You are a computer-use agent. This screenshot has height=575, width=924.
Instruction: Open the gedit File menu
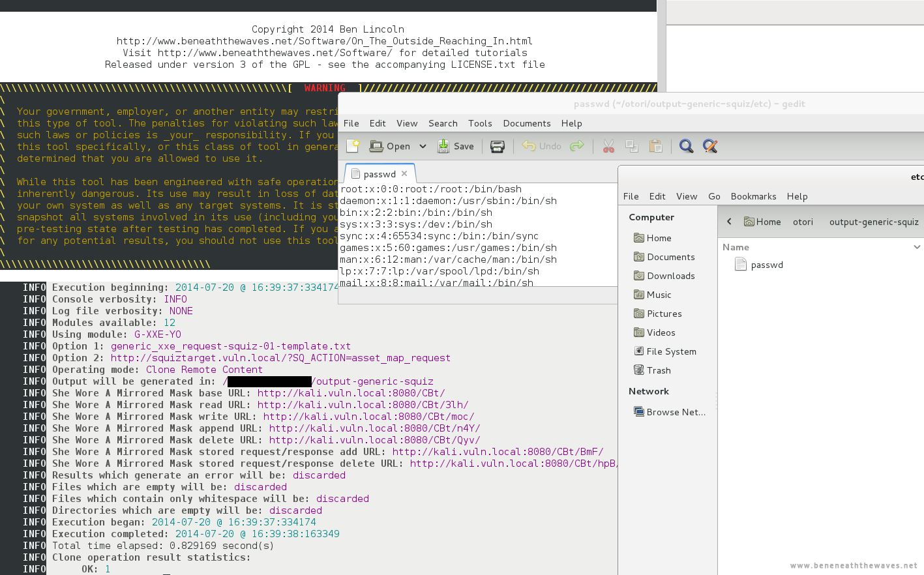(x=351, y=123)
